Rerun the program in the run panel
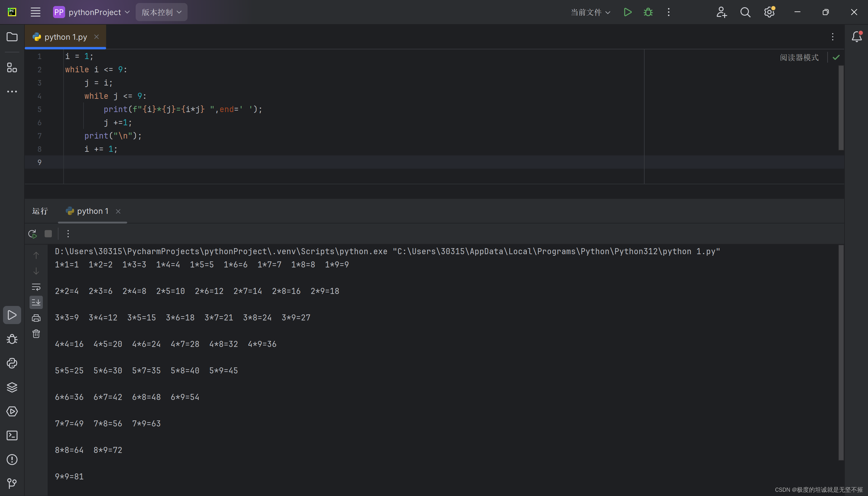Image resolution: width=868 pixels, height=496 pixels. pyautogui.click(x=32, y=234)
